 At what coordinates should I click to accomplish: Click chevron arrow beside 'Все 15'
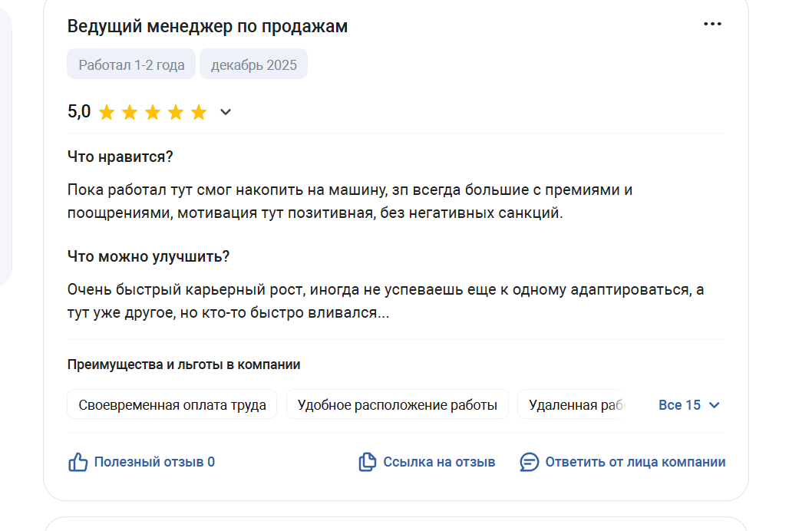pyautogui.click(x=715, y=405)
